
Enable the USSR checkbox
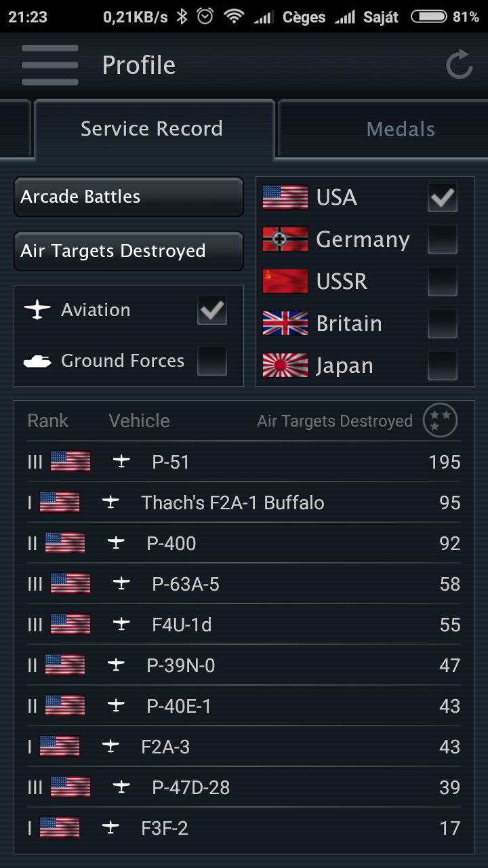coord(443,281)
